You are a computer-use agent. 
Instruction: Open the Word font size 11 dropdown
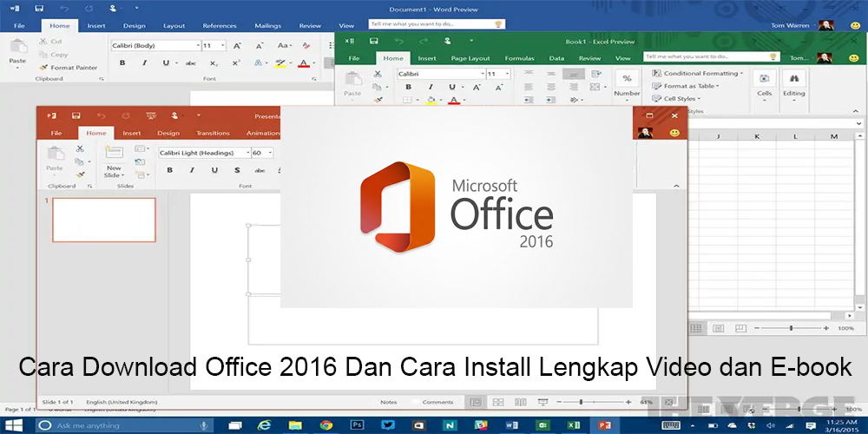coord(222,46)
